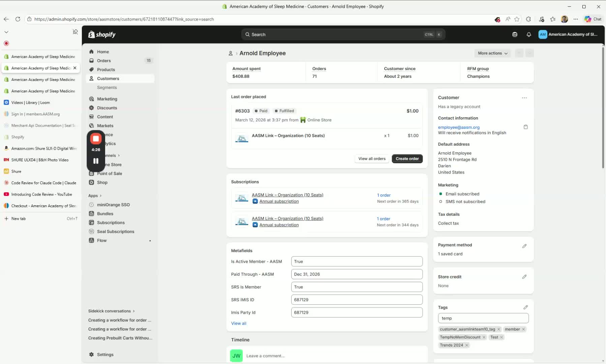View all metafields link
Image resolution: width=606 pixels, height=364 pixels.
pyautogui.click(x=239, y=323)
